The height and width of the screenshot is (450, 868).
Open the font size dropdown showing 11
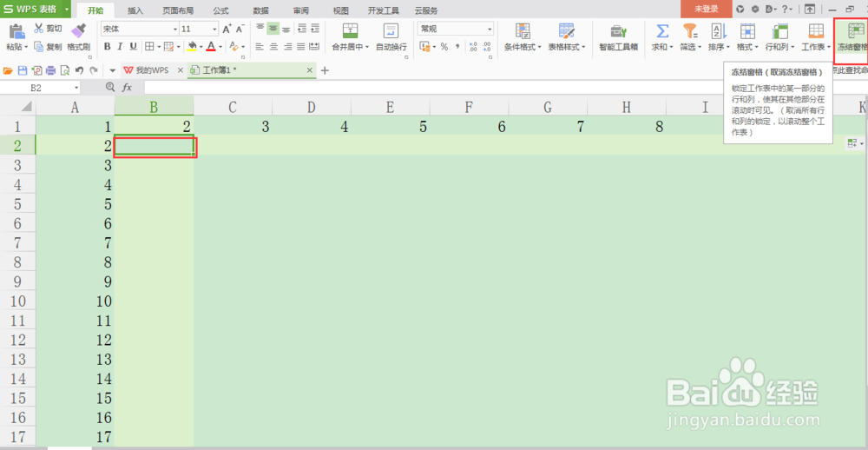point(214,29)
